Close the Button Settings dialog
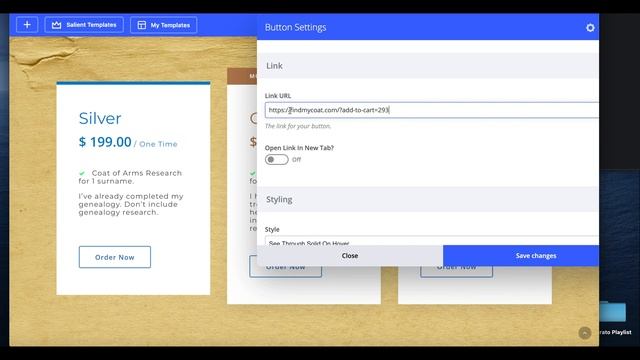This screenshot has height=360, width=640. [350, 256]
